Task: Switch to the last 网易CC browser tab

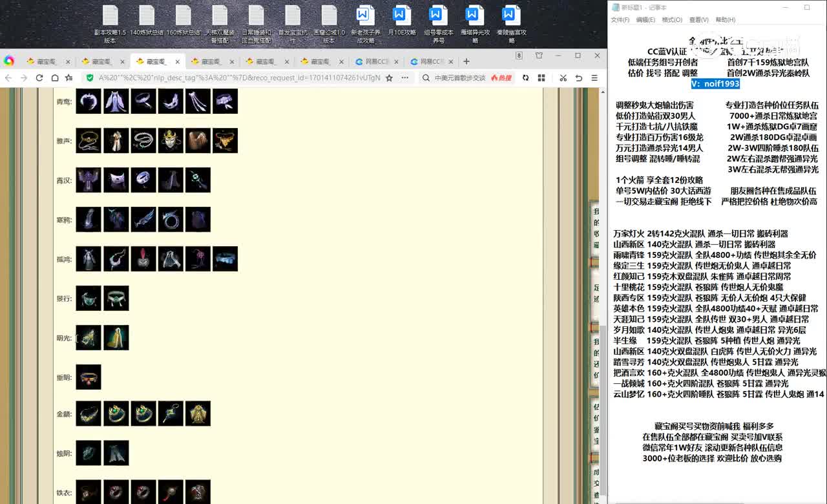Action: point(431,62)
